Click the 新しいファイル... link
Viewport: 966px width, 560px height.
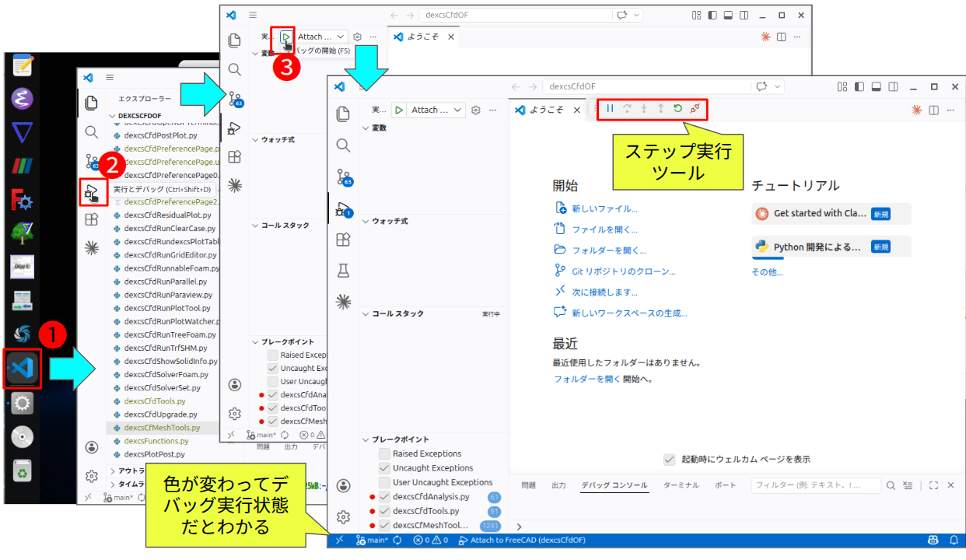(x=604, y=208)
